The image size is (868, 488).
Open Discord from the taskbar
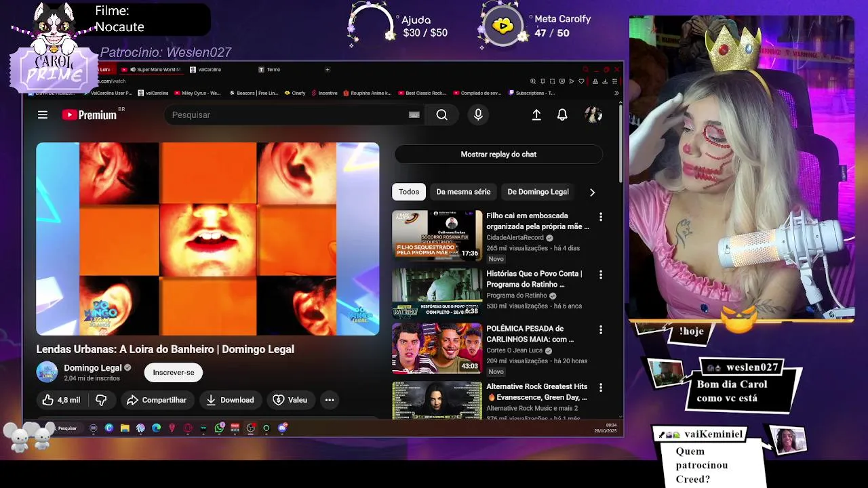tap(282, 428)
